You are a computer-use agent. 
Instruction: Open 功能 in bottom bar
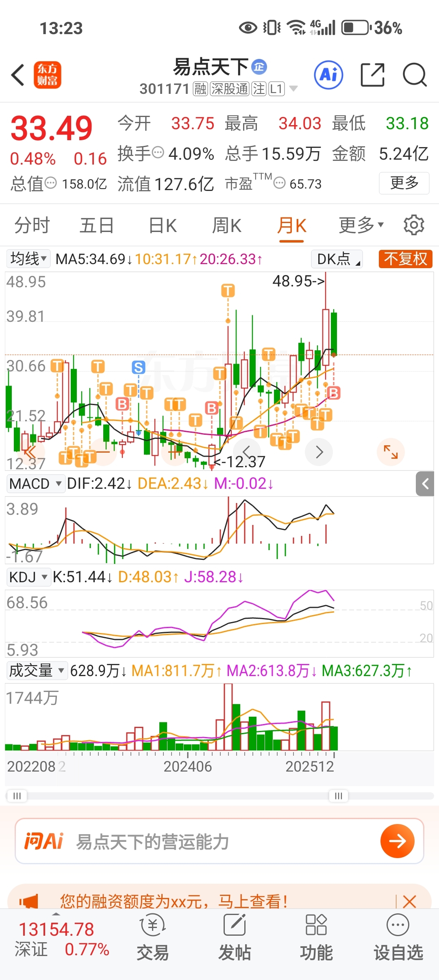pos(316,938)
